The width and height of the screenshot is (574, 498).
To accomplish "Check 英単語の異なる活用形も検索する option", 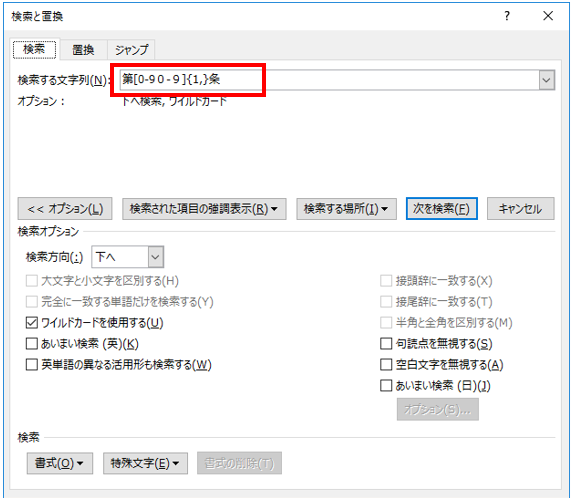I will click(x=32, y=364).
